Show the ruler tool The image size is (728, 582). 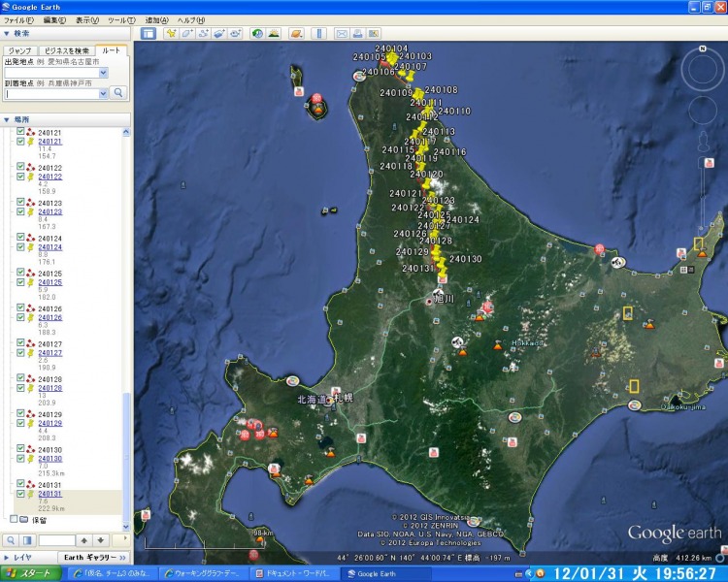coord(319,33)
